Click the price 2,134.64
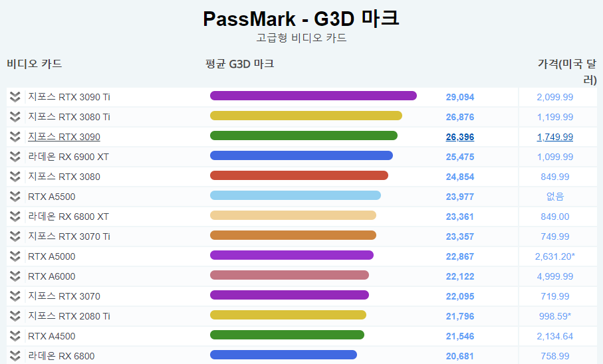This screenshot has width=603, height=364. click(555, 337)
